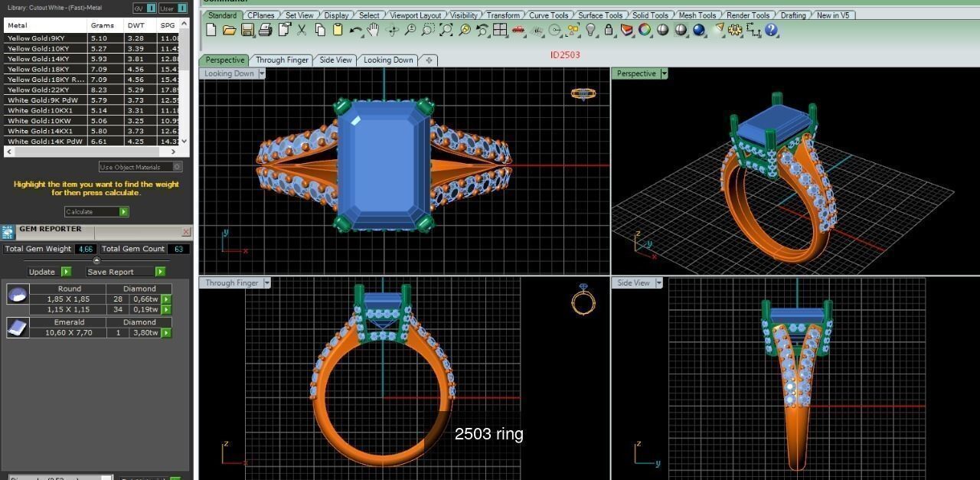Open the Perspective viewport title dropdown arrow

point(664,73)
